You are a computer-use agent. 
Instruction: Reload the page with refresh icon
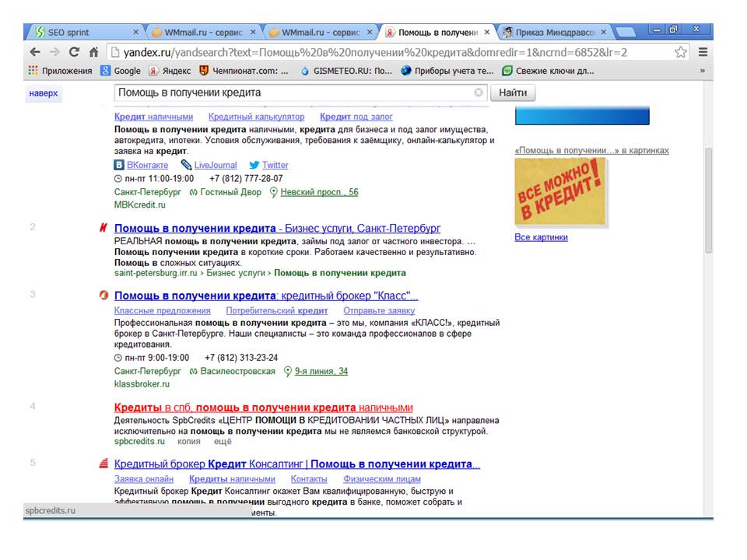[x=74, y=52]
